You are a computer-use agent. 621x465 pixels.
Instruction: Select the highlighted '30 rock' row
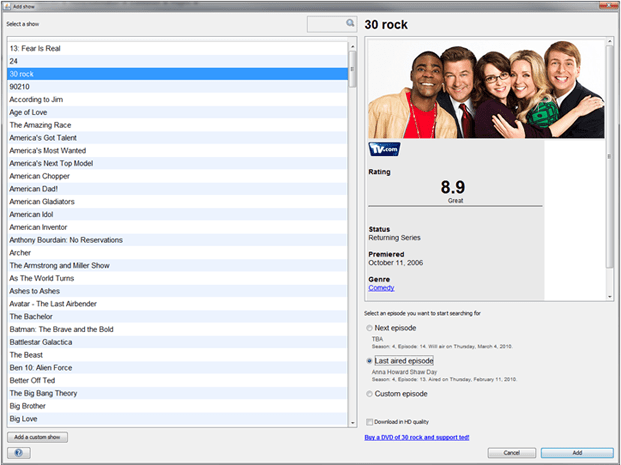click(x=177, y=74)
